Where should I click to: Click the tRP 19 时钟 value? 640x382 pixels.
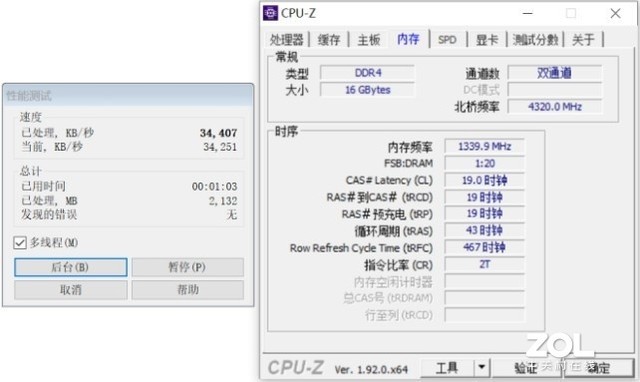coord(484,214)
